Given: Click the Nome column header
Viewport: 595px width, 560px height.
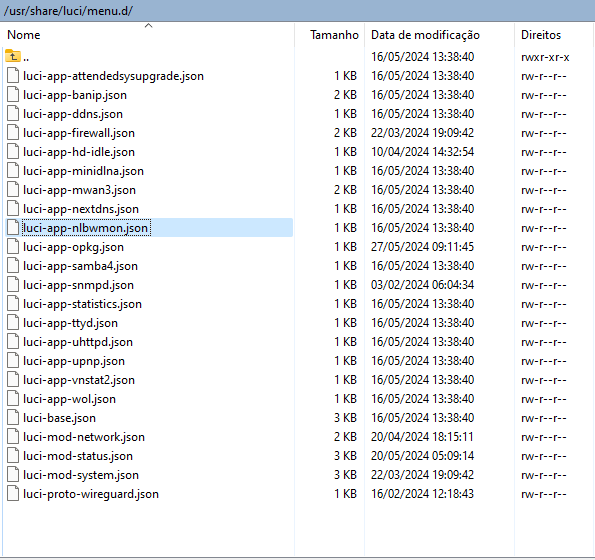Looking at the screenshot, I should [x=24, y=35].
